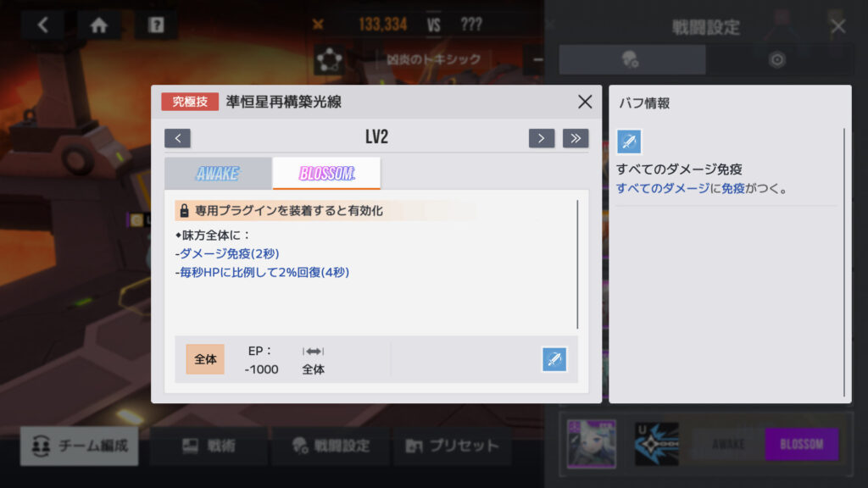Switch skill mode to purple BLOSSOM toggle

pyautogui.click(x=801, y=444)
